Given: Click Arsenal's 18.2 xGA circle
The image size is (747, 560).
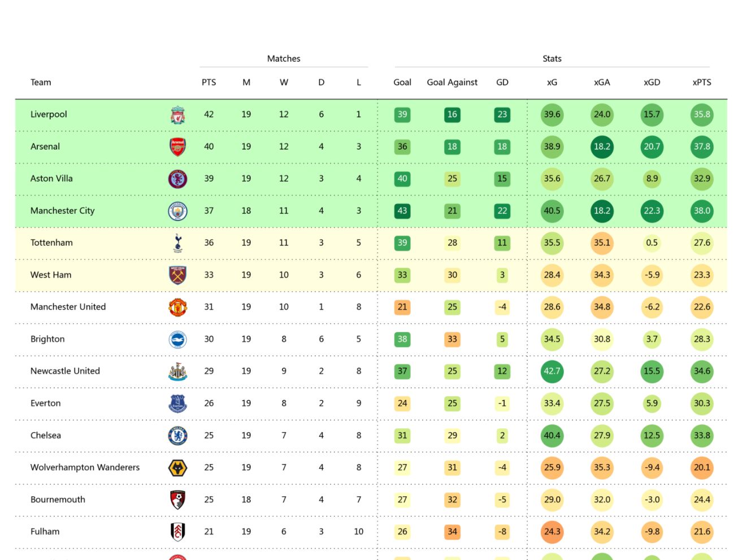Looking at the screenshot, I should (x=602, y=147).
